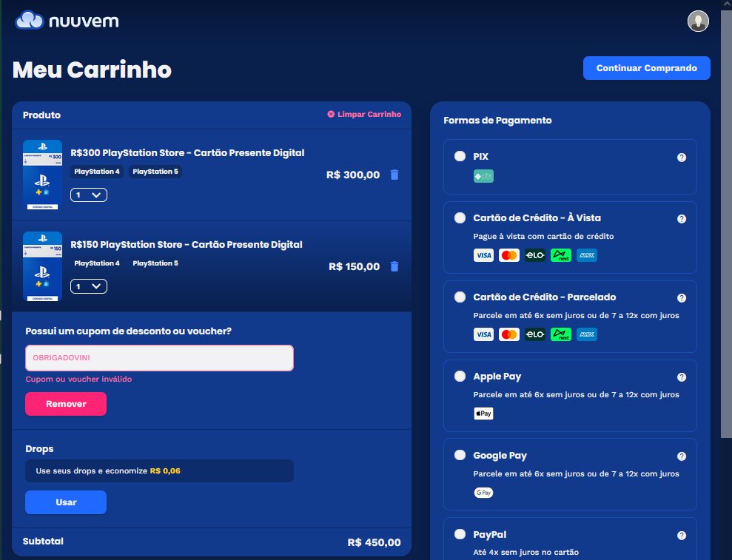
Task: Click Next logo under Cartão de Crédito À Vista
Action: [561, 255]
